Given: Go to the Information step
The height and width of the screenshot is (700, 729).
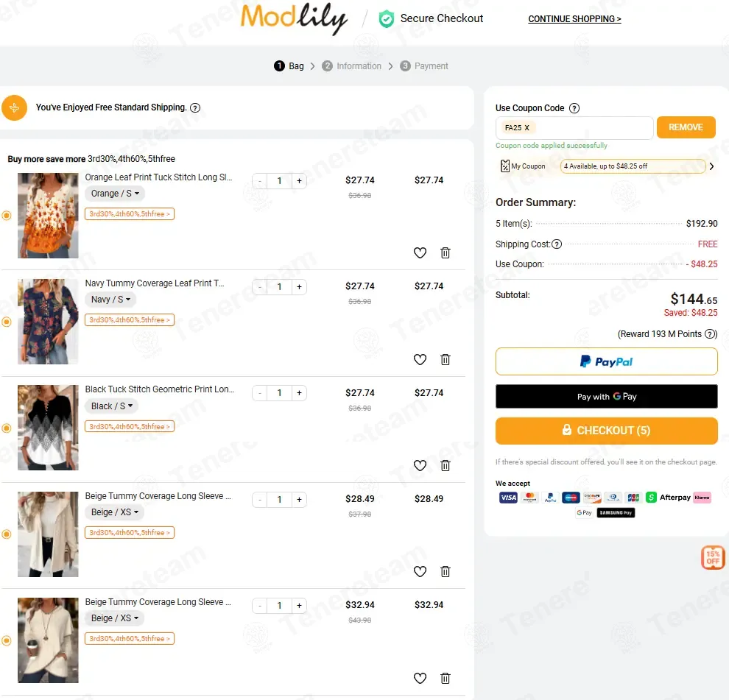Looking at the screenshot, I should tap(351, 66).
